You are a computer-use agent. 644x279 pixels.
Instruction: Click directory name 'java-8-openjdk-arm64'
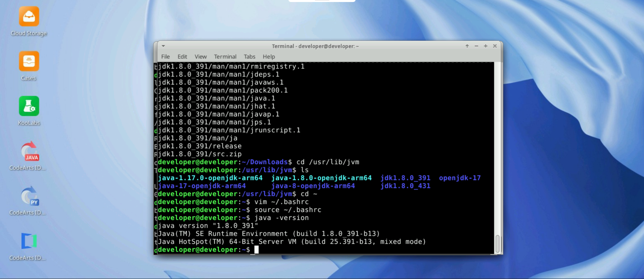point(313,186)
